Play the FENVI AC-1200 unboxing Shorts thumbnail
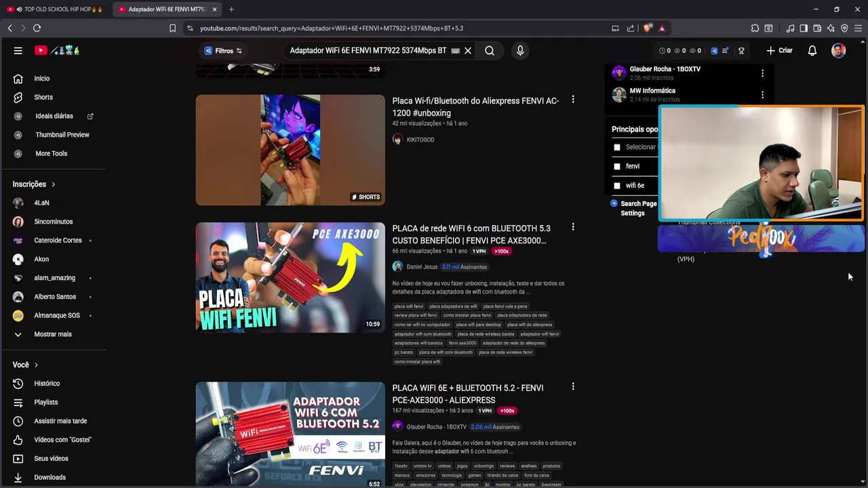Viewport: 868px width, 488px height. (x=290, y=150)
